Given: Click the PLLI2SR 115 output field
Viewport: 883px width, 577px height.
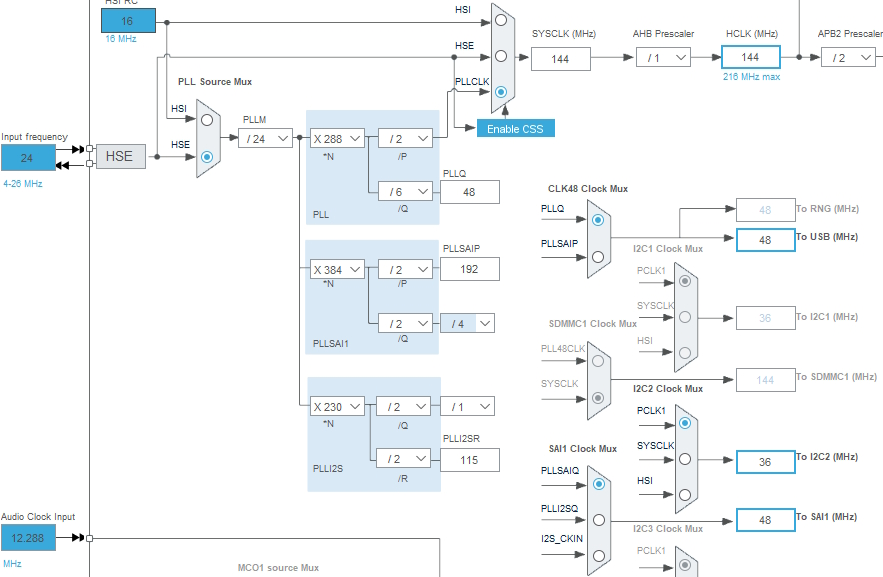Looking at the screenshot, I should click(x=470, y=460).
